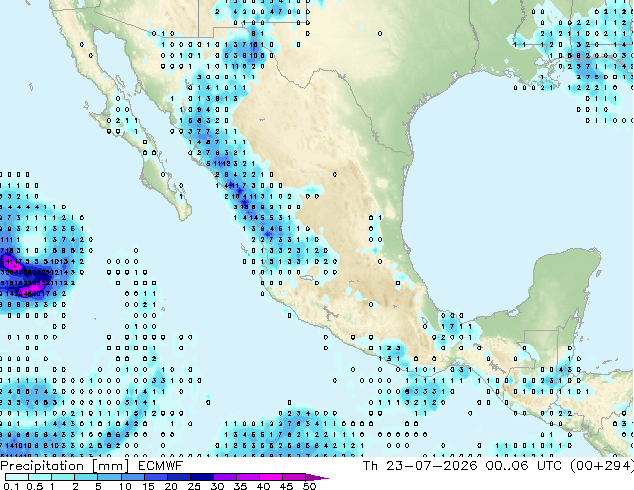This screenshot has width=634, height=490.
Task: Click the '00..06 UTC' time range text
Action: [524, 466]
